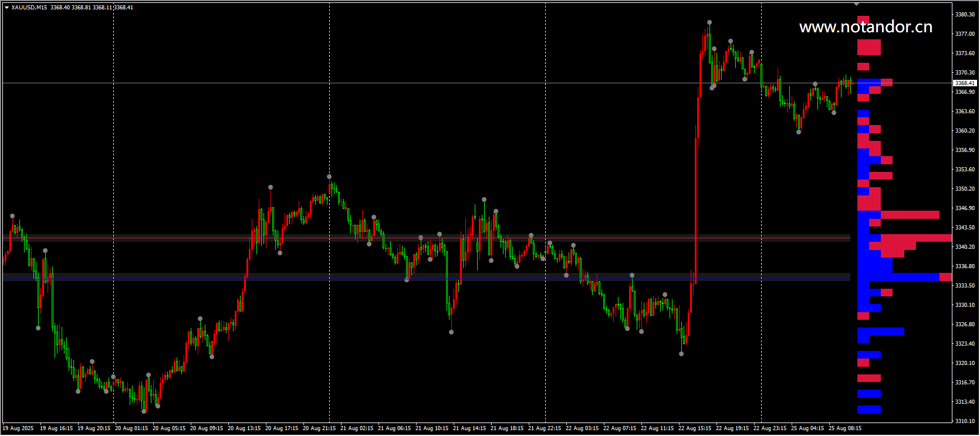Click the 3380.30 price scale label
The image size is (980, 436).
(965, 15)
